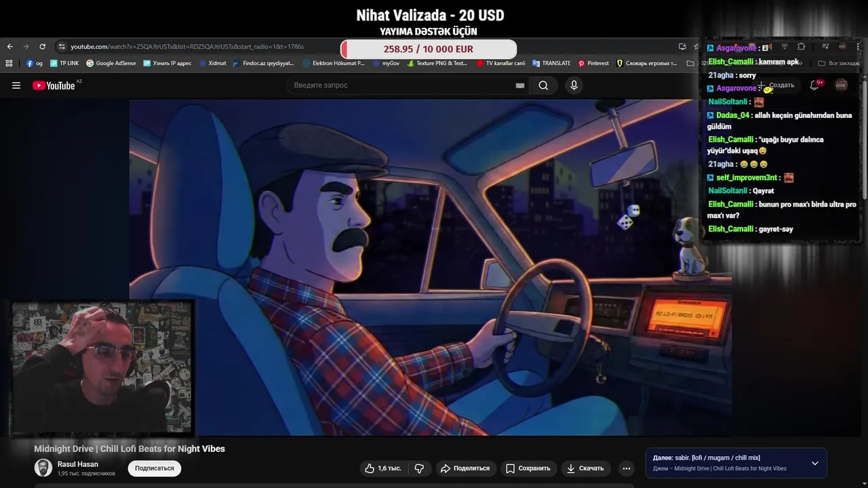868x488 pixels.
Task: Open the TRANSLATE bookmark
Action: coord(551,63)
